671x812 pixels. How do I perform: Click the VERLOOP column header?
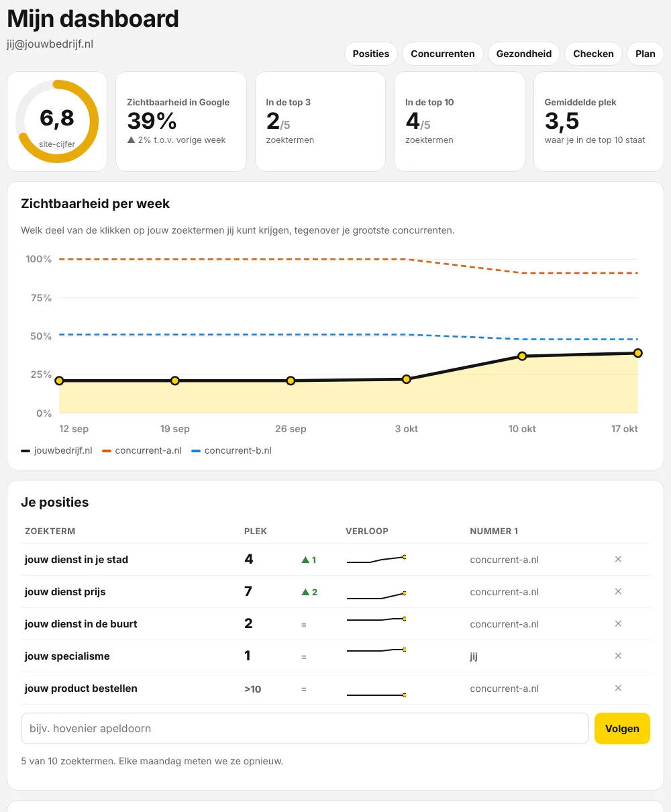coord(367,531)
